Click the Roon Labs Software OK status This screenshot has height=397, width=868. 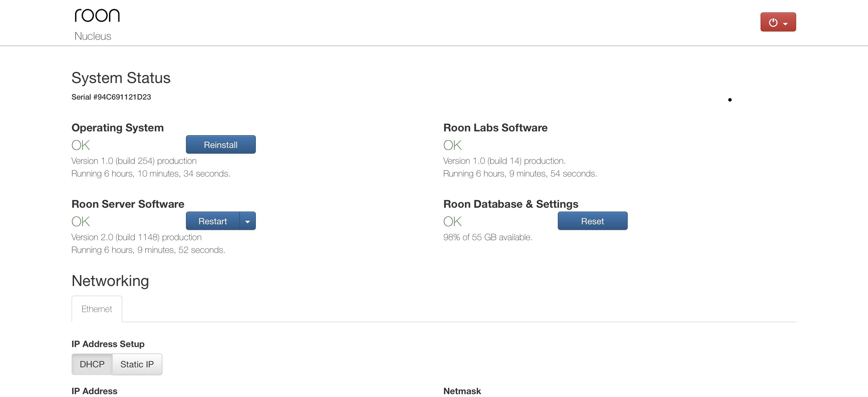452,145
